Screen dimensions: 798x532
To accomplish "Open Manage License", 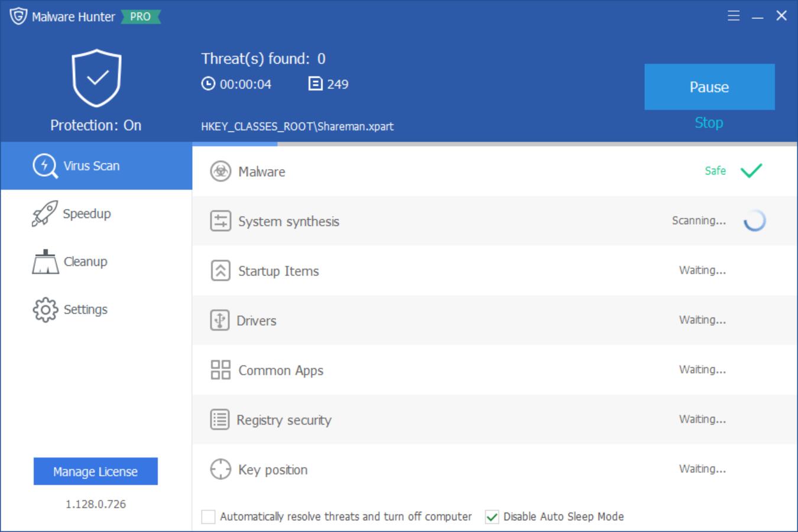I will (96, 471).
